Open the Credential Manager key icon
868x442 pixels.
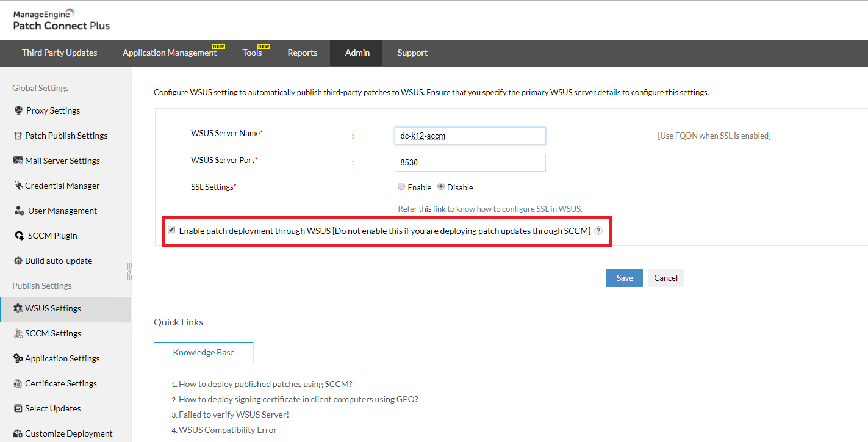(18, 185)
